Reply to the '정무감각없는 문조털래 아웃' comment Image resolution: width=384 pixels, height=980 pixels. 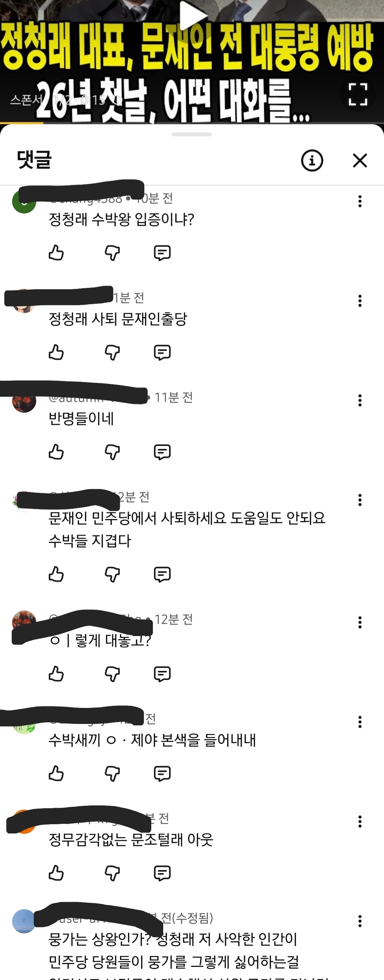[162, 873]
